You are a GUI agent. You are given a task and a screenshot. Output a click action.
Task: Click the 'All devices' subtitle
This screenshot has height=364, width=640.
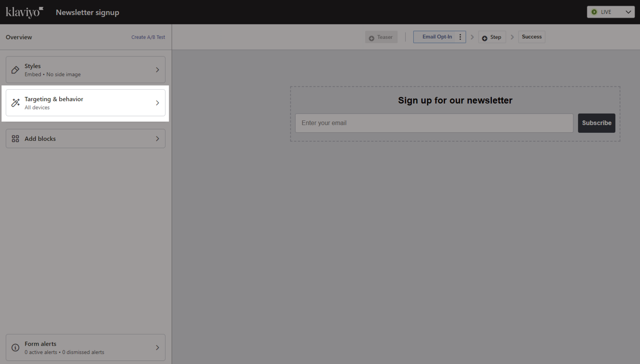(x=37, y=108)
